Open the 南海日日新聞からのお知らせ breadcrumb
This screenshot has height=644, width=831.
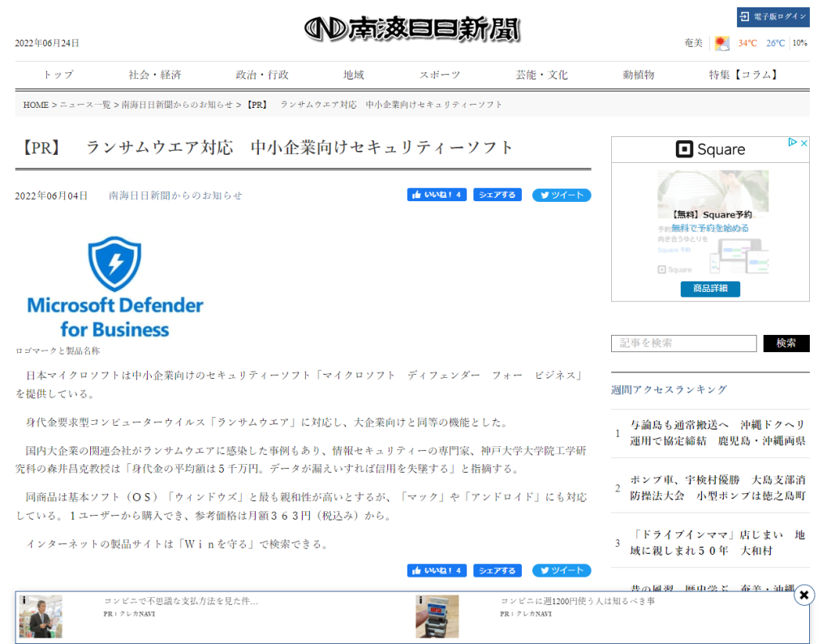[x=177, y=105]
